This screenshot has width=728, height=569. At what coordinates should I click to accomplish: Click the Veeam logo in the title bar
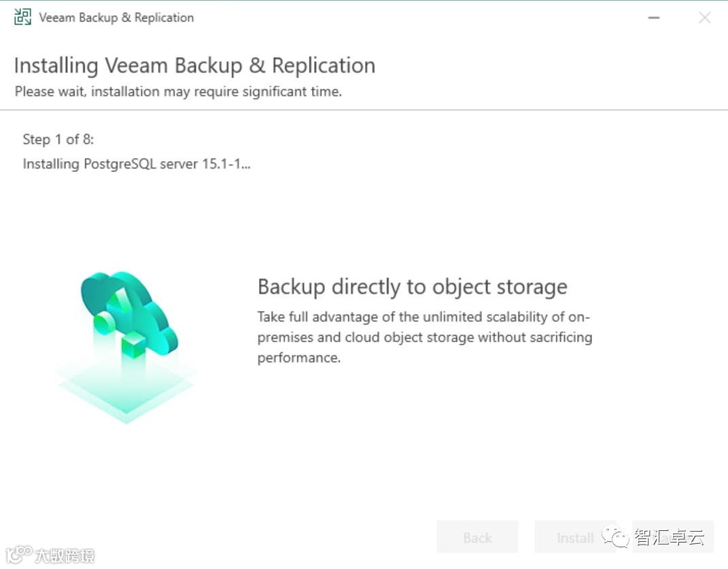[x=23, y=18]
